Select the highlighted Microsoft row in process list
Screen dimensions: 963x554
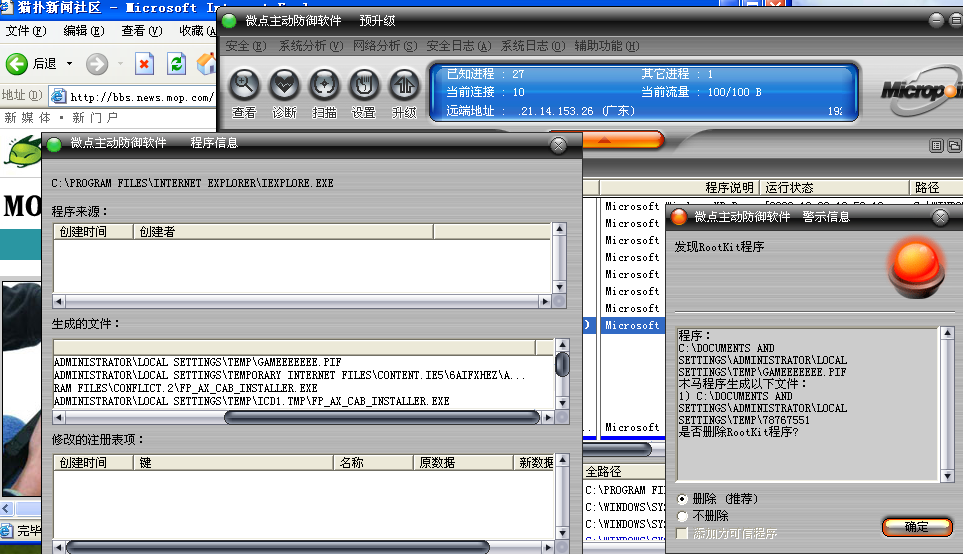(x=632, y=325)
